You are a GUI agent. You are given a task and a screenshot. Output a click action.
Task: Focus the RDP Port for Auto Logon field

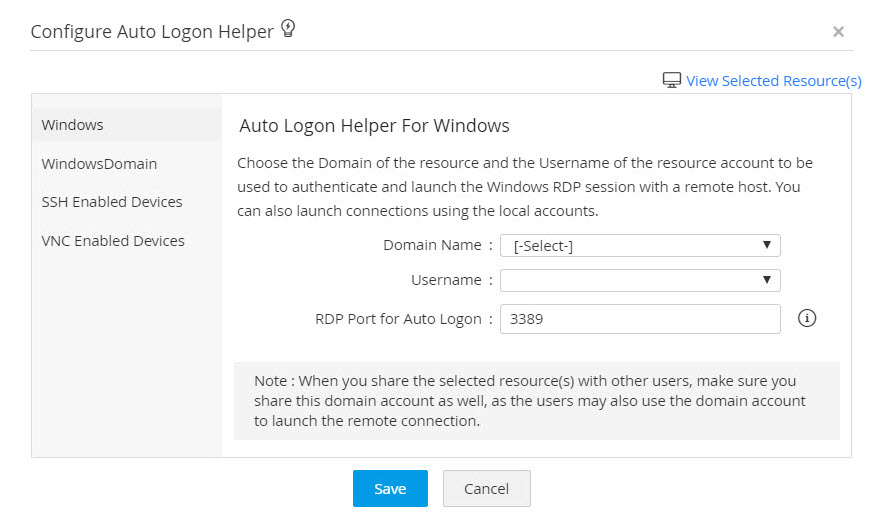tap(640, 319)
